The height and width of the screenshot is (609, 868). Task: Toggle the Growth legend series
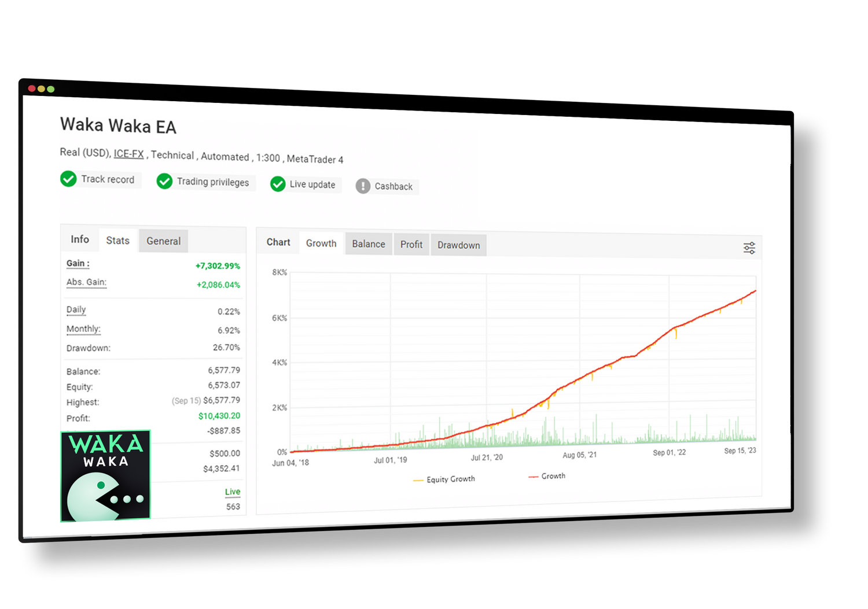pos(547,476)
